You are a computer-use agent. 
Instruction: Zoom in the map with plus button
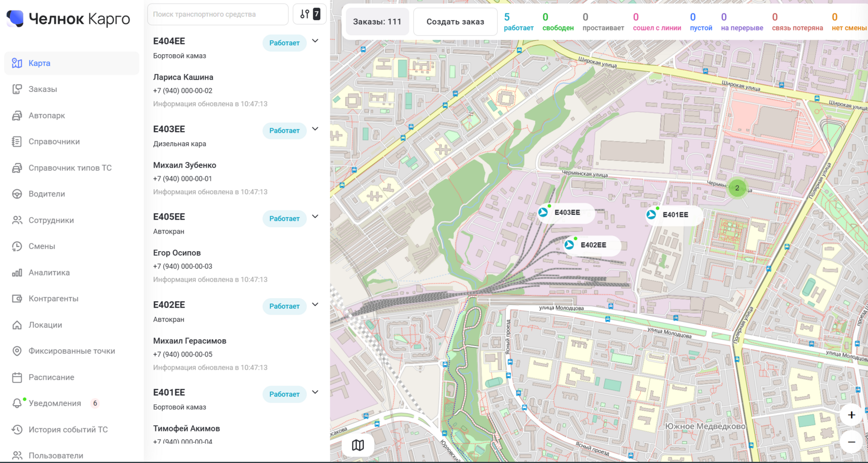(851, 415)
